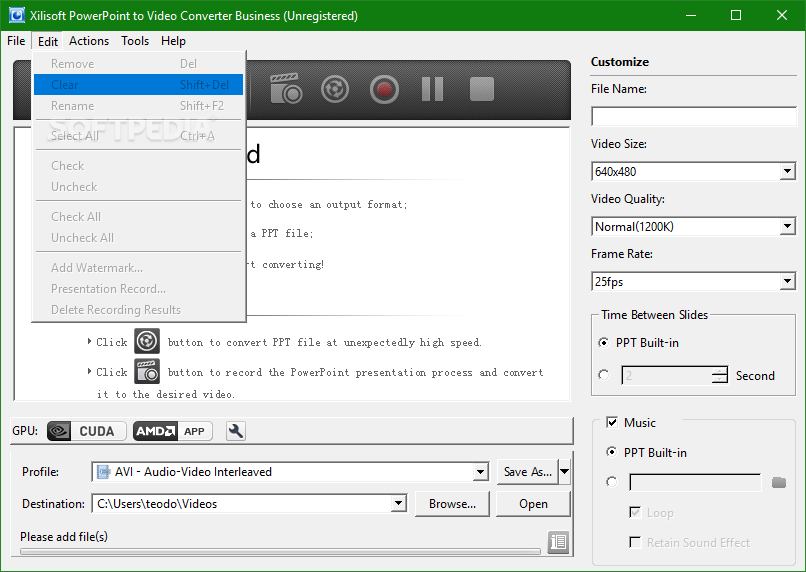806x572 pixels.
Task: Click the conversion progress bar
Action: pyautogui.click(x=280, y=551)
